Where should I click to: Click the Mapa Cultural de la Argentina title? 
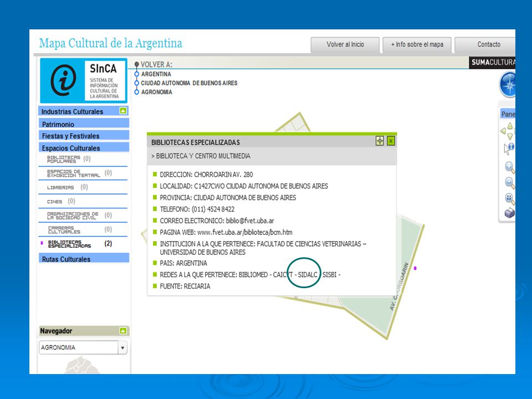(x=111, y=43)
